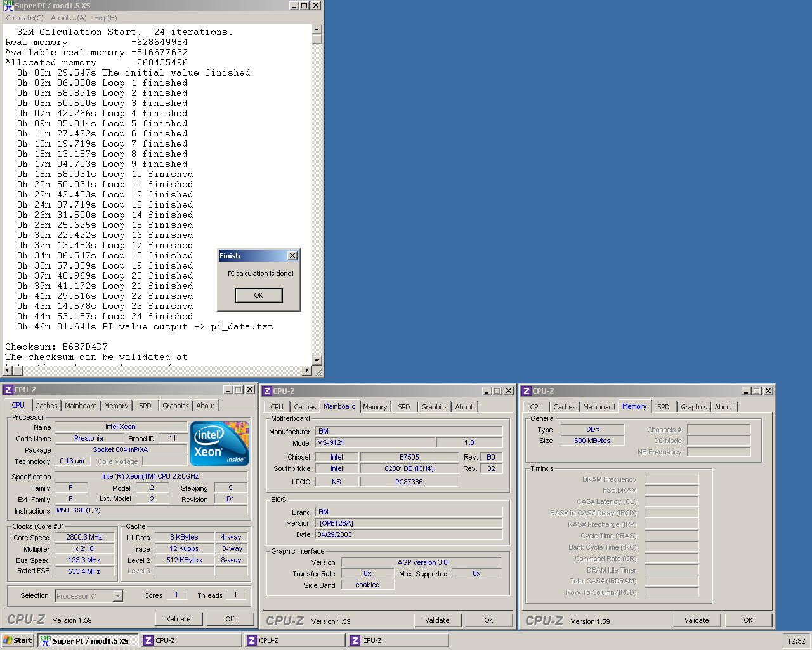Minimize the Super PI window
The width and height of the screenshot is (812, 650).
pos(294,6)
